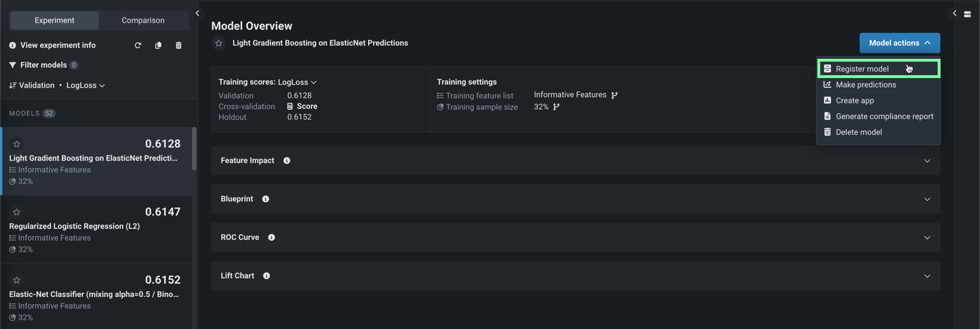Viewport: 980px width, 329px height.
Task: Expand the Feature Impact section
Action: click(927, 161)
